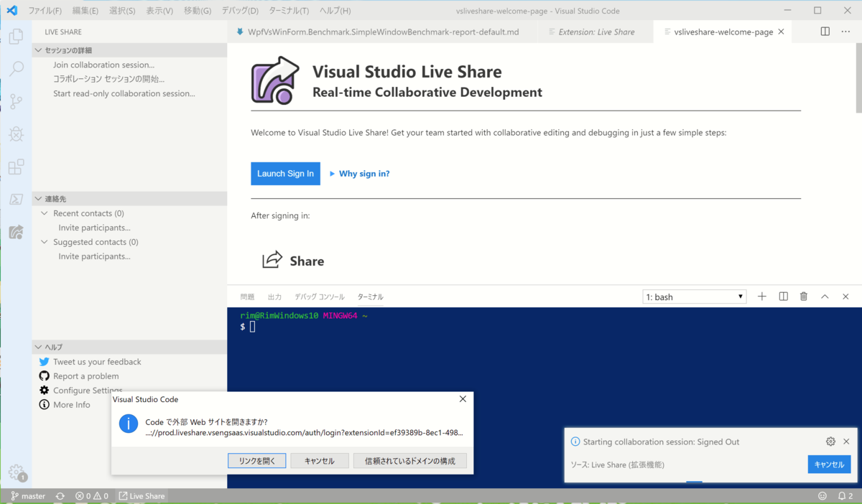
Task: Select the ターミナル panel tab
Action: click(371, 297)
